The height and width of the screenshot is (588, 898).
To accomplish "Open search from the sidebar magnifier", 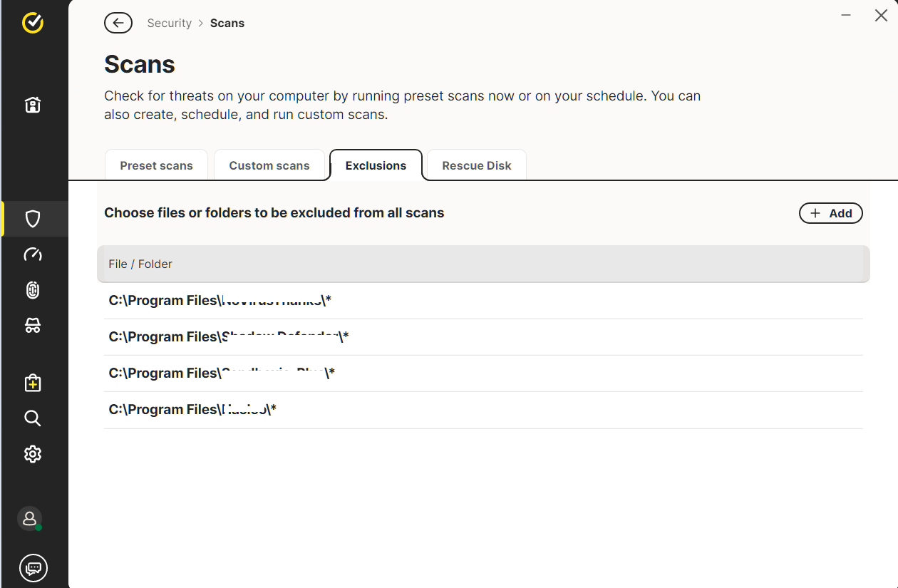I will tap(33, 418).
